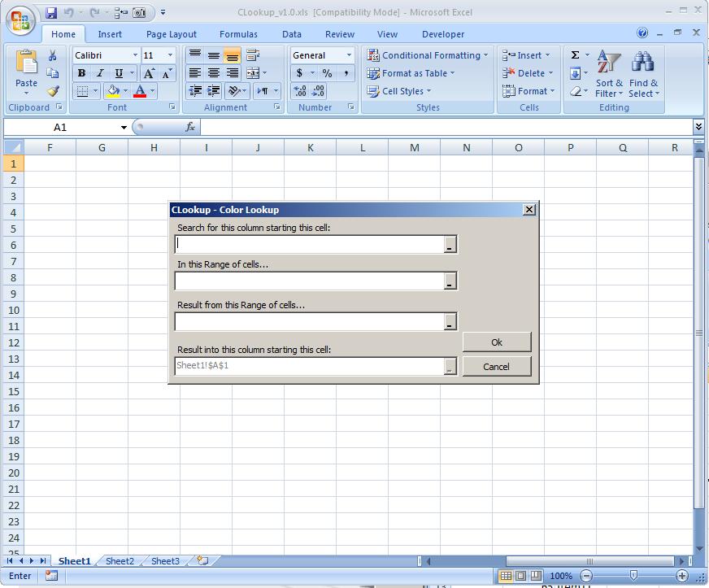Toggle Underline formatting
This screenshot has width=709, height=588.
coord(119,73)
